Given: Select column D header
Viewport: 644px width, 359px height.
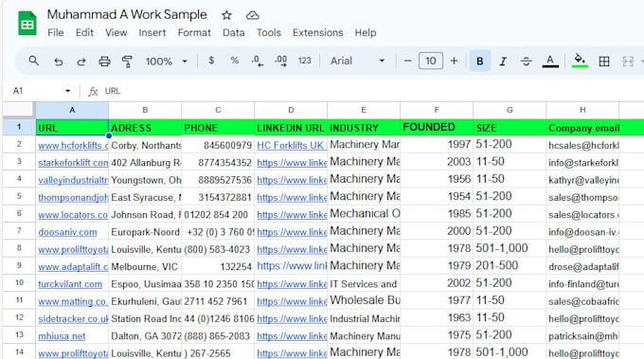Looking at the screenshot, I should point(291,110).
